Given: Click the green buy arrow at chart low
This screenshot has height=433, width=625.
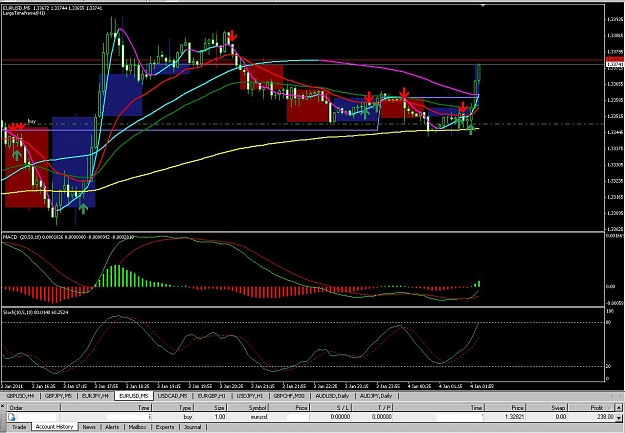Looking at the screenshot, I should [x=83, y=208].
